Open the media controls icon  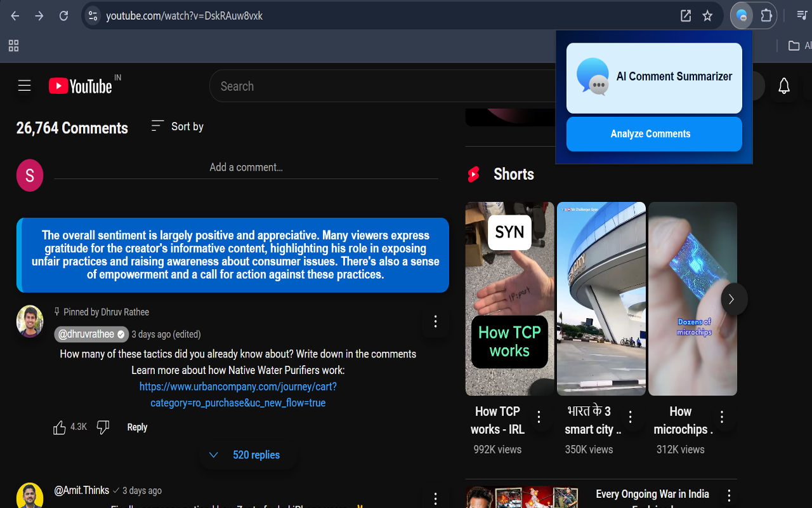click(x=802, y=16)
